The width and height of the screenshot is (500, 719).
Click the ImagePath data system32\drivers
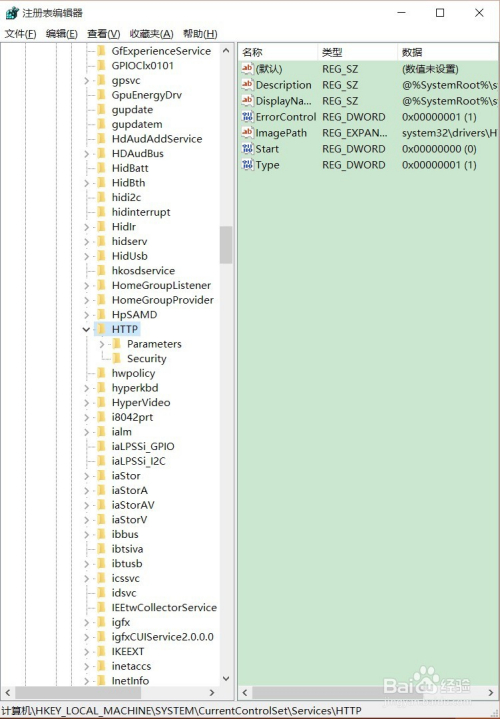pyautogui.click(x=450, y=133)
